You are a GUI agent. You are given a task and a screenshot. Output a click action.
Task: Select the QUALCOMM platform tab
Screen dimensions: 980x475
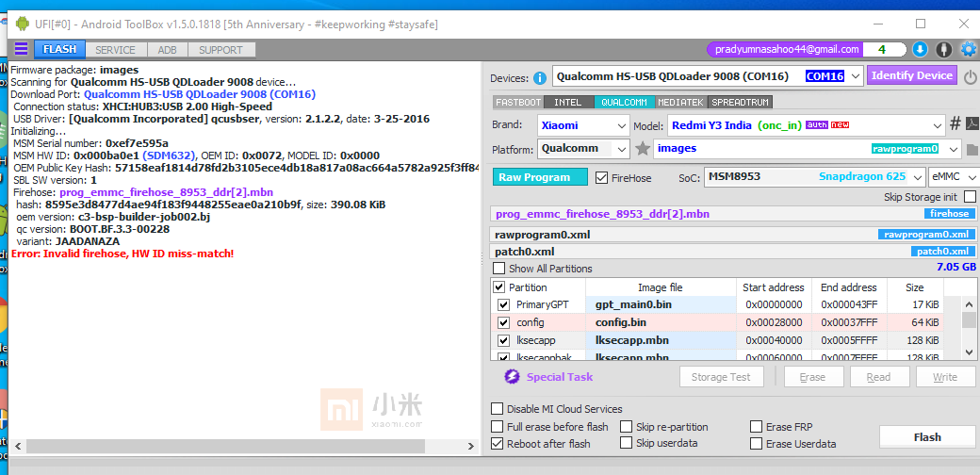pos(623,102)
